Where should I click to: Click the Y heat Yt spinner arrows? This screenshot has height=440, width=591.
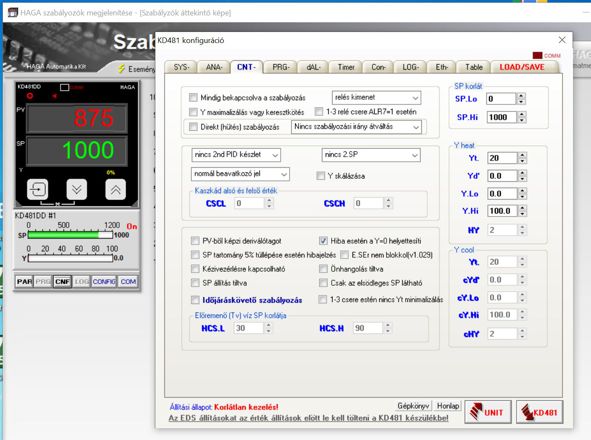[x=522, y=158]
